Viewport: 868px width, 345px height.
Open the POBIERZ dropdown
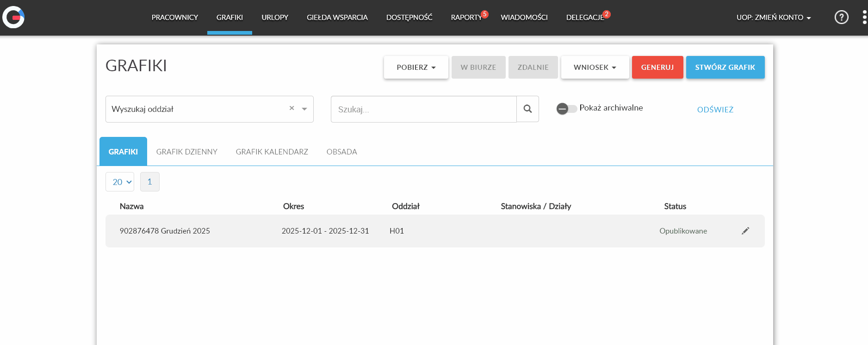pos(415,68)
